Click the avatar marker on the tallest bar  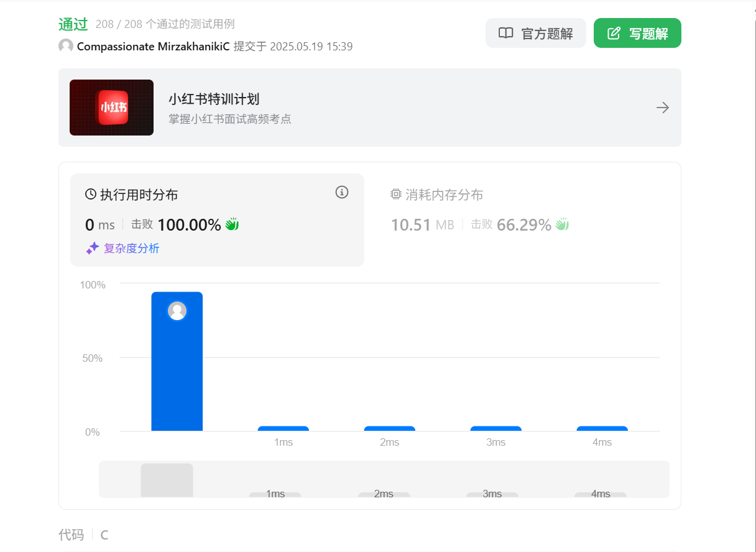(177, 311)
